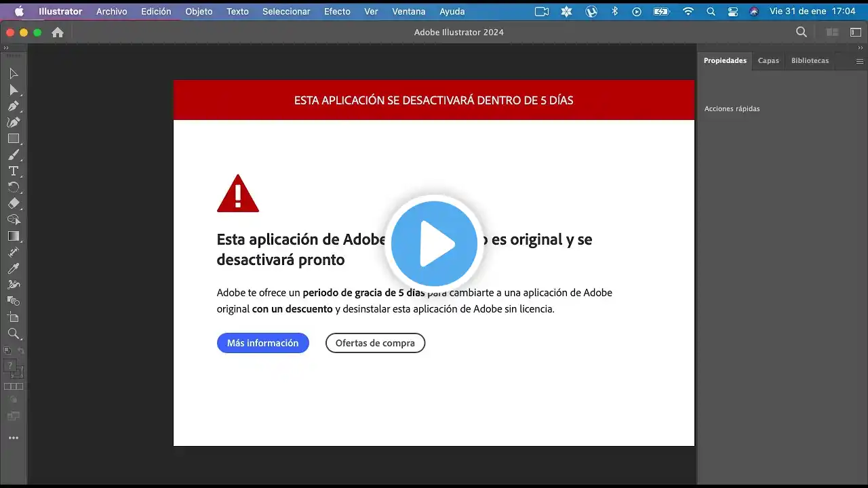868x488 pixels.
Task: Open Control Center in menu bar
Action: pos(732,12)
